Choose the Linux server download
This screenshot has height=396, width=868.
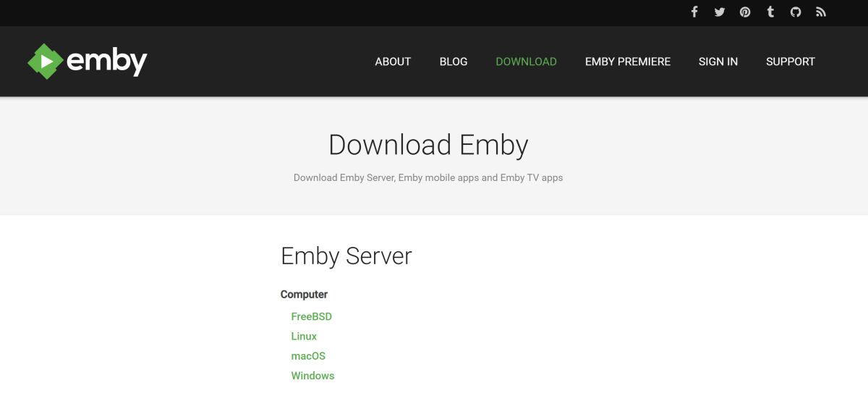coord(304,336)
